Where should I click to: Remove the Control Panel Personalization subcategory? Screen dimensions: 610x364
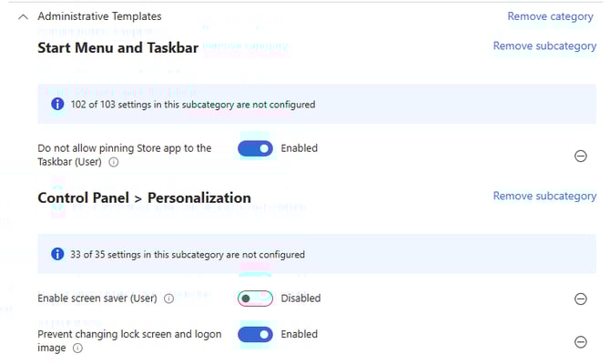pyautogui.click(x=544, y=196)
